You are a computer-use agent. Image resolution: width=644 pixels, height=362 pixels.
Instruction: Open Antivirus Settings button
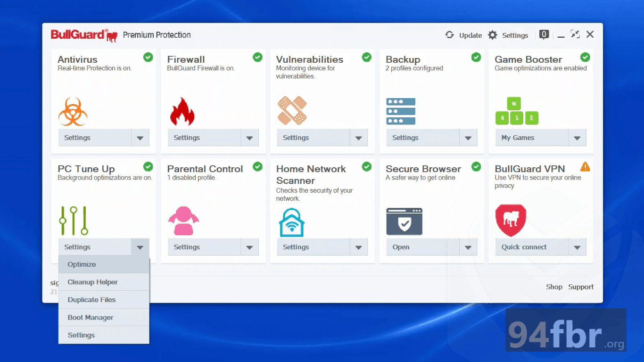[x=95, y=138]
